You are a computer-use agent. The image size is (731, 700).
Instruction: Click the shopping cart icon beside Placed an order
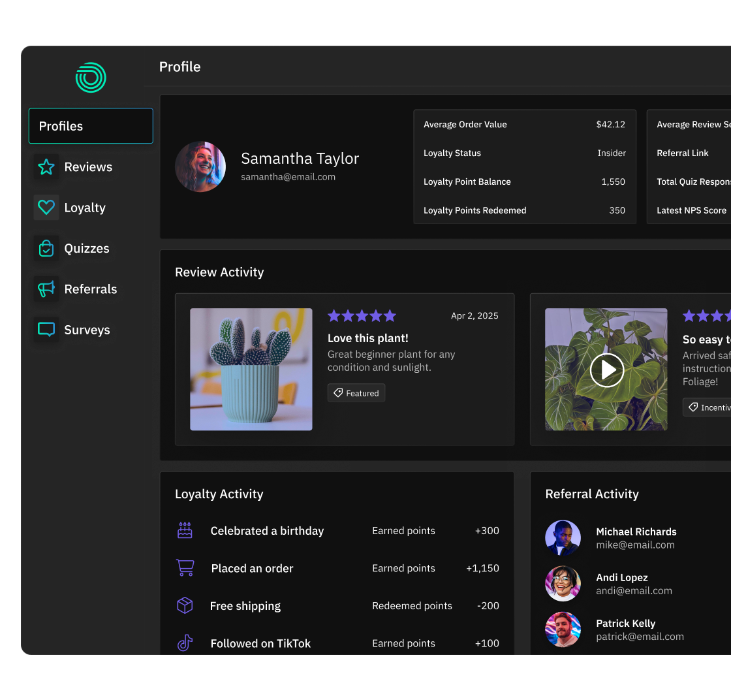[185, 568]
